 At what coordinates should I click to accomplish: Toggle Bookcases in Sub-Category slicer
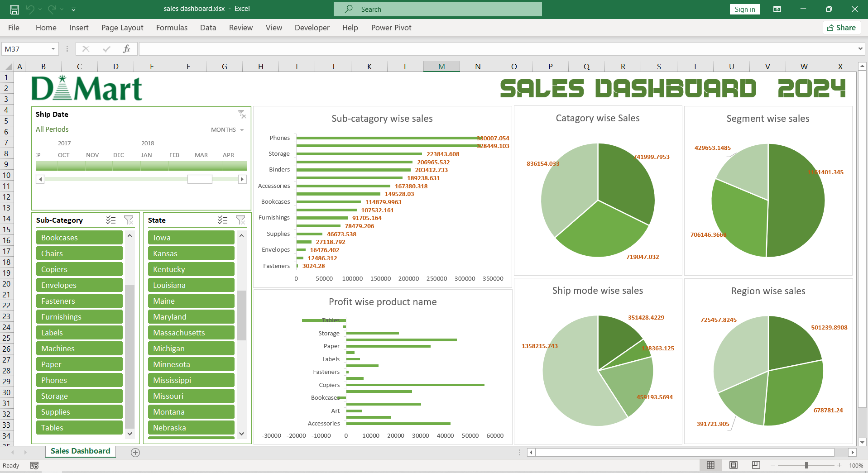[x=79, y=238]
